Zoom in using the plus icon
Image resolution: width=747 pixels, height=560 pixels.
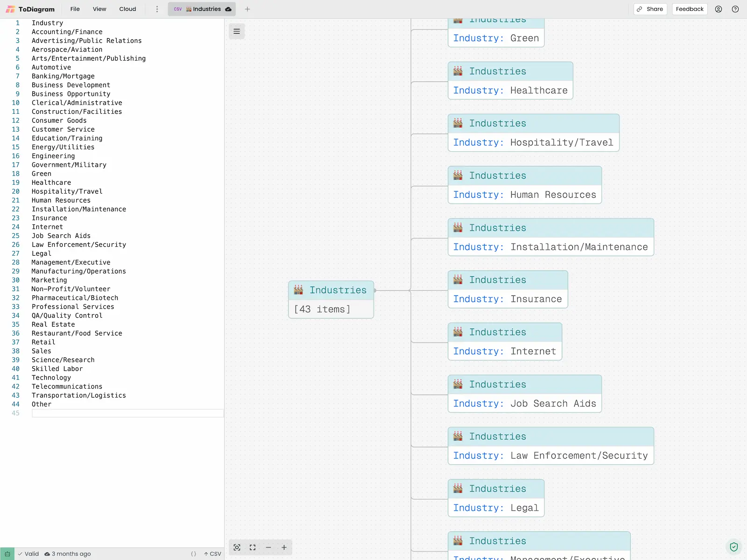click(x=284, y=547)
